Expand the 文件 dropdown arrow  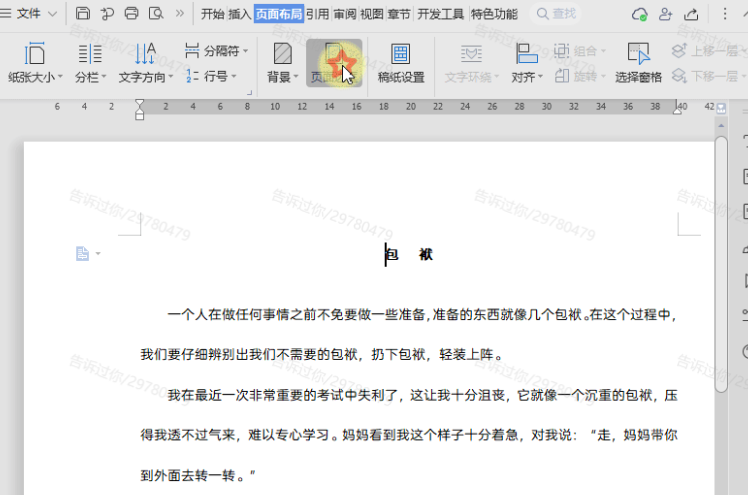point(52,14)
